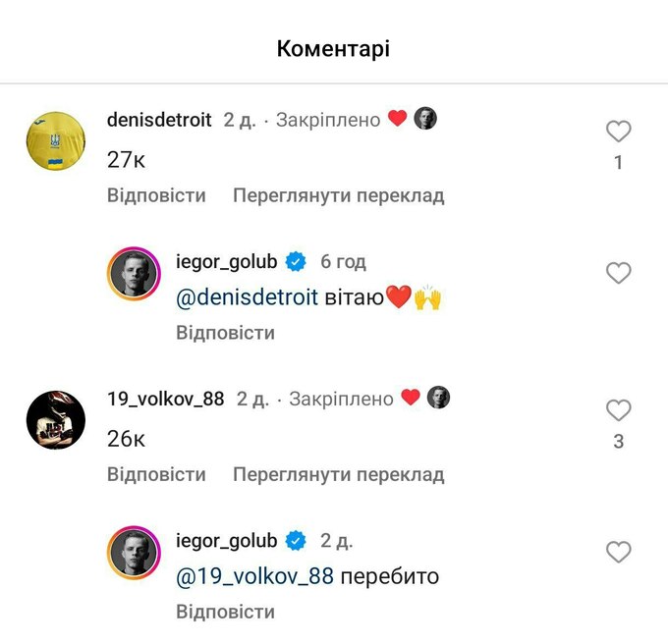The height and width of the screenshot is (644, 668).
Task: Open the denisdetroit username profile
Action: click(x=159, y=120)
